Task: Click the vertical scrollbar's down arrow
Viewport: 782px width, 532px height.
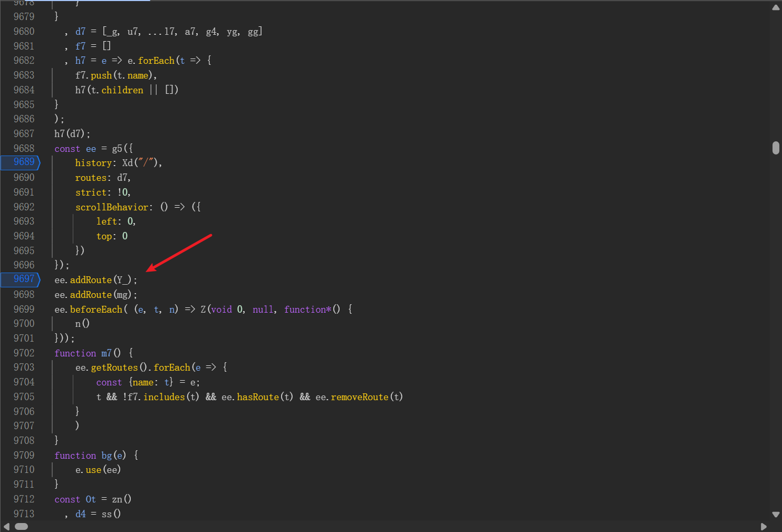Action: tap(775, 514)
